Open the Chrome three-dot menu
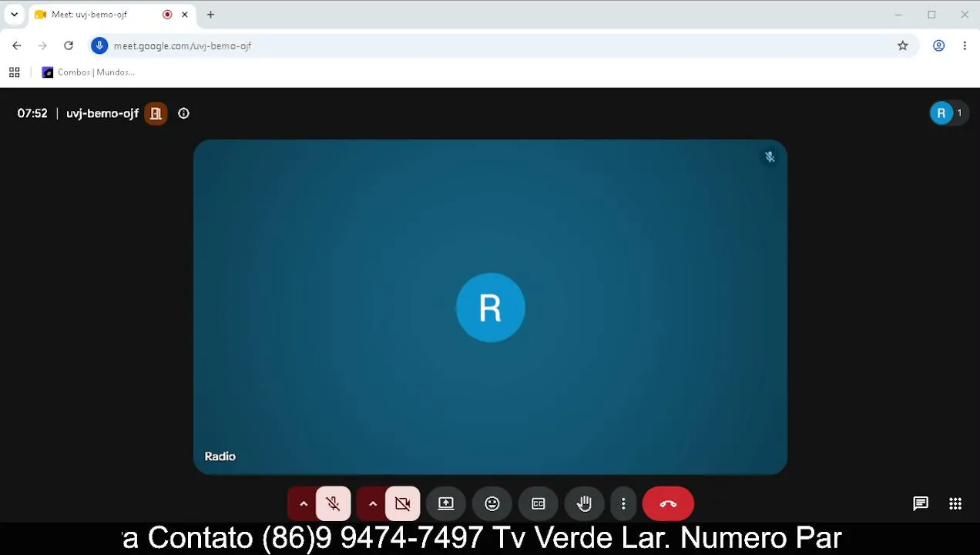 (965, 45)
